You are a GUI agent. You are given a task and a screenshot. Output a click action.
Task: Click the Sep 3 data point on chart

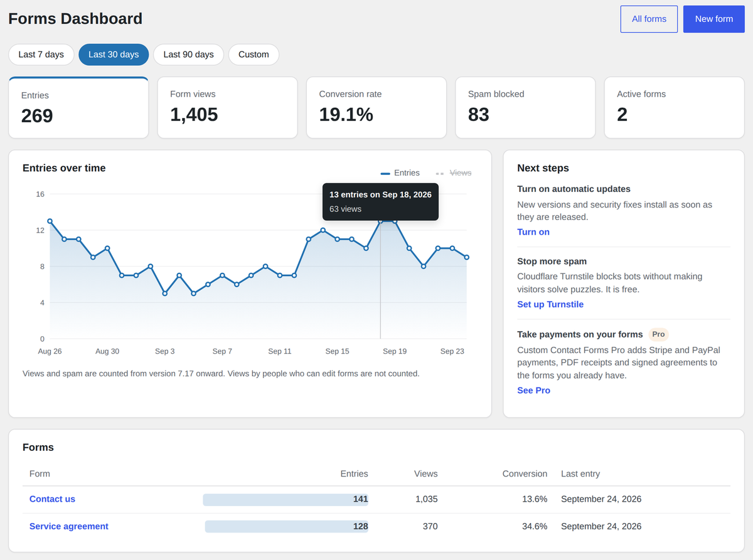pos(164,293)
